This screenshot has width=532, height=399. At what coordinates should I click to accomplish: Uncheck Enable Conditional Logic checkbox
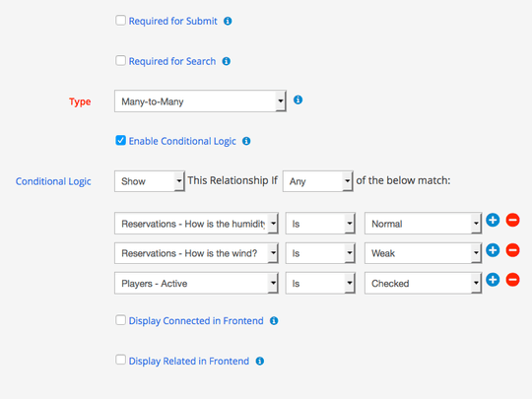point(120,140)
